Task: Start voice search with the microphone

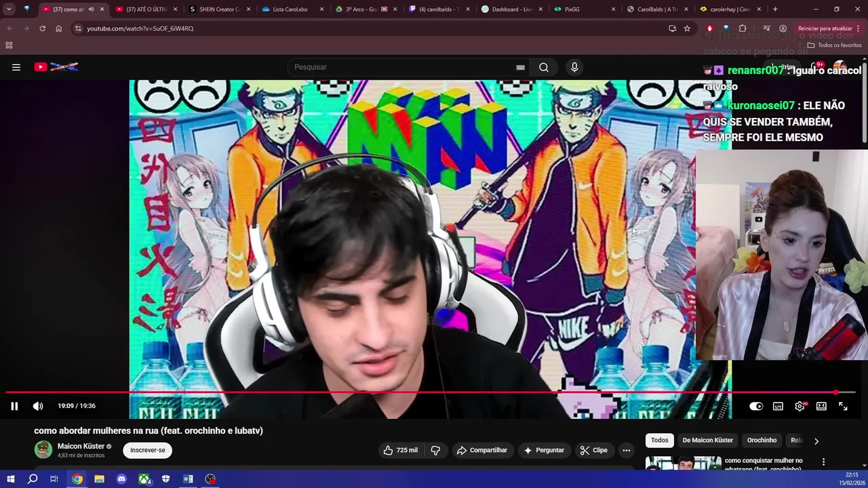Action: (x=574, y=67)
